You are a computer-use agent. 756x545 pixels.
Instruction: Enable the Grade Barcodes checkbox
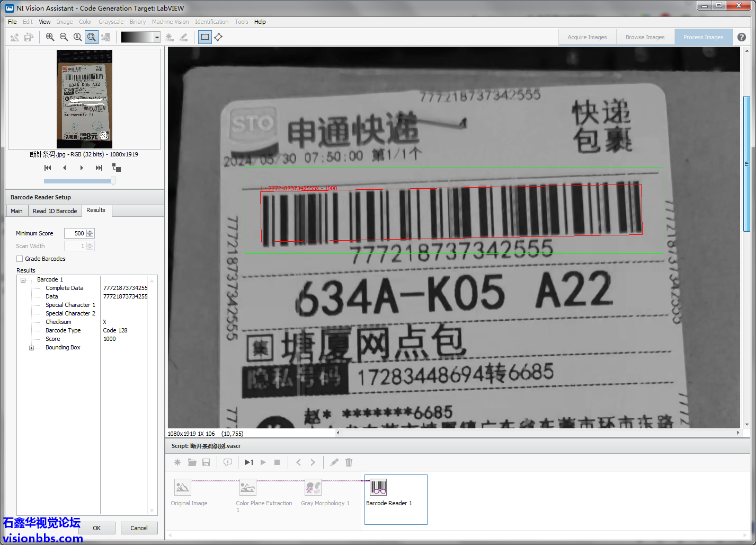20,259
